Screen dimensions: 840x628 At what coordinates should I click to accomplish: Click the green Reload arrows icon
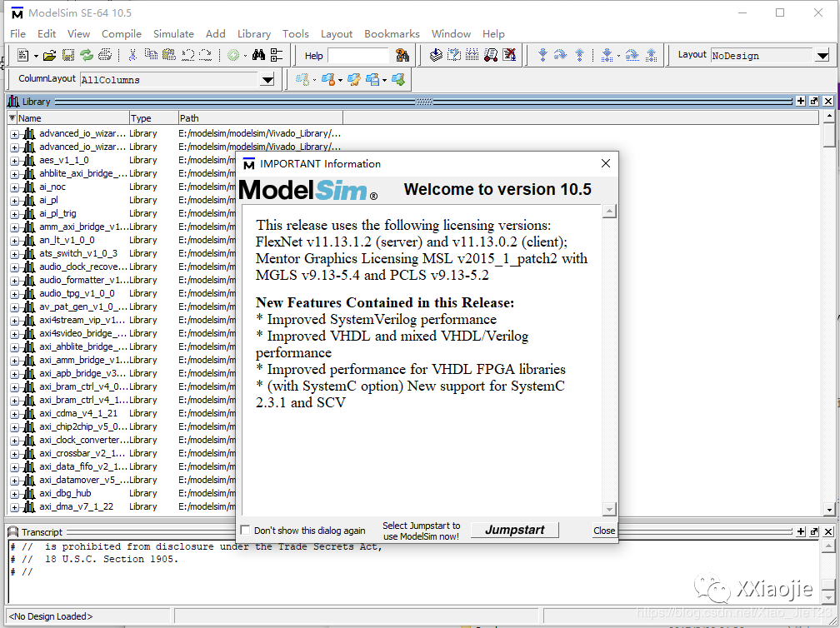[x=87, y=55]
